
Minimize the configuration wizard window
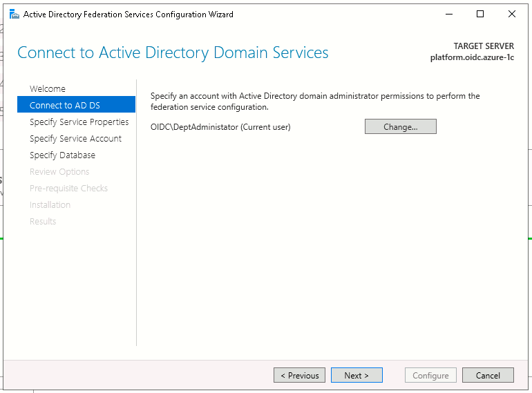click(x=448, y=14)
